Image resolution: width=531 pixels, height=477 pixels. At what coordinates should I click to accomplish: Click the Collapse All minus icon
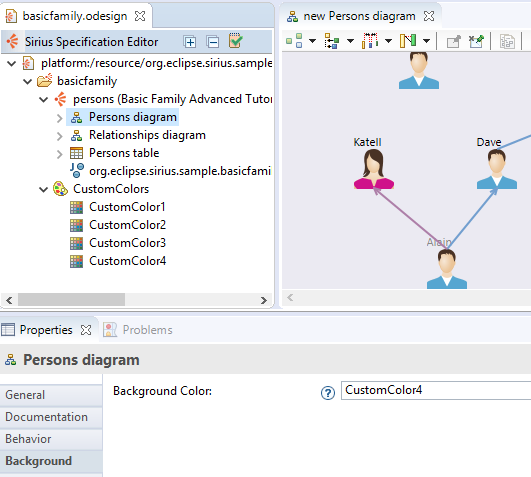(x=213, y=42)
